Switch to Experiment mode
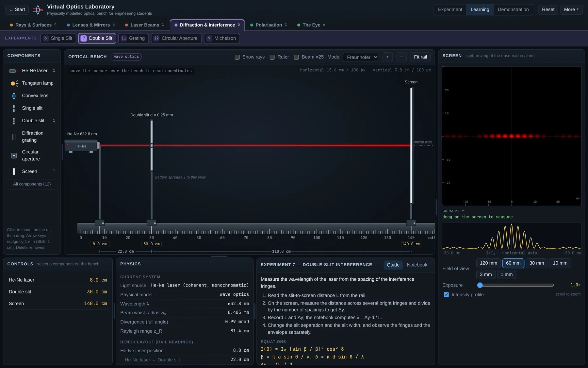 [x=450, y=9]
